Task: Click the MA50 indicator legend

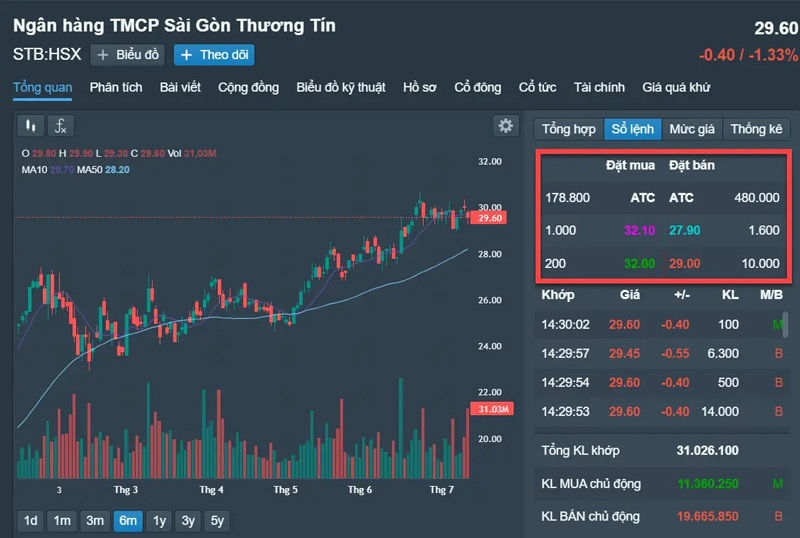Action: (103, 169)
